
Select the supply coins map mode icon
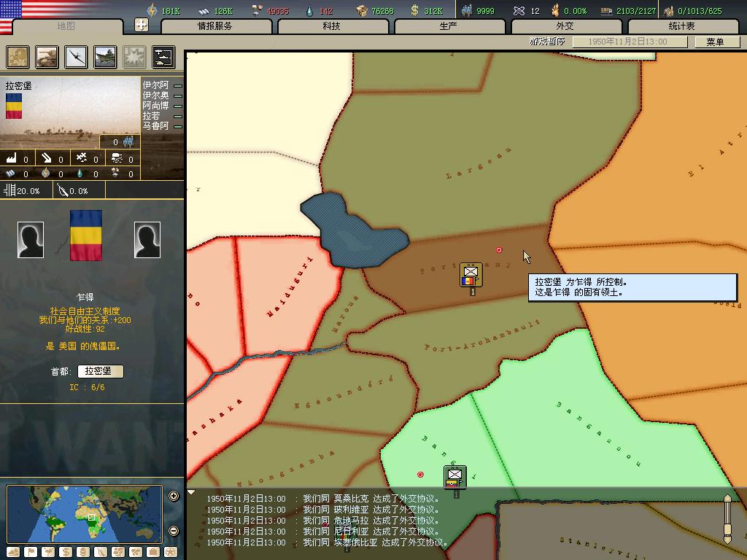pos(83,552)
